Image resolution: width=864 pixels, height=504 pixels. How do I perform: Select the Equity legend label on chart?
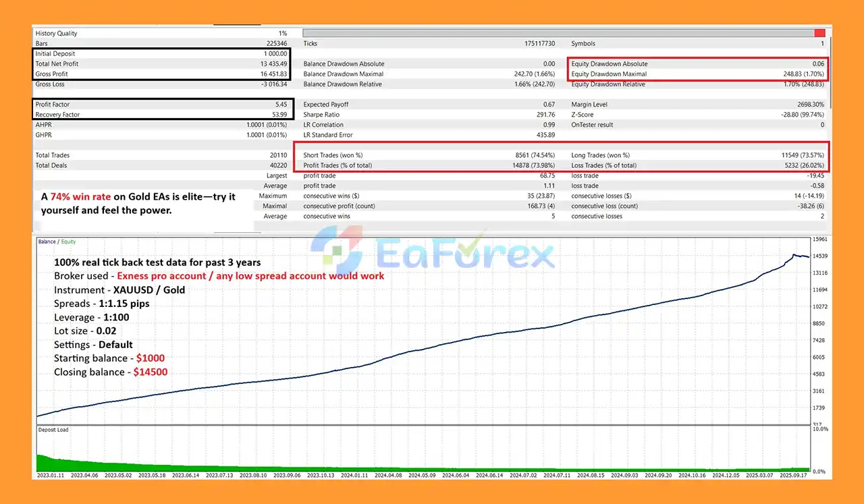(x=68, y=242)
